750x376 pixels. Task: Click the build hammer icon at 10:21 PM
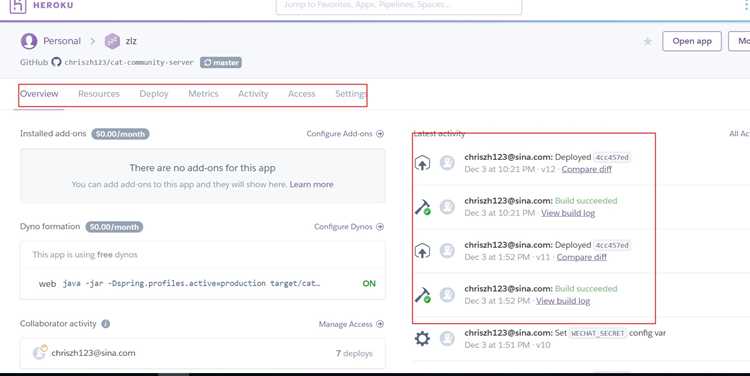click(x=422, y=207)
